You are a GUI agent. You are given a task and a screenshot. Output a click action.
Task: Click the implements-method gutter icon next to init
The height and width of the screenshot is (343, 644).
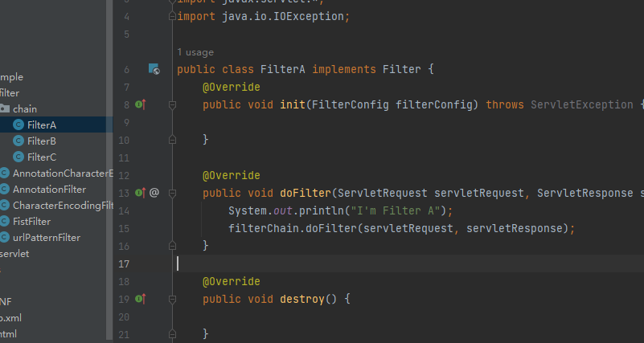(x=140, y=104)
